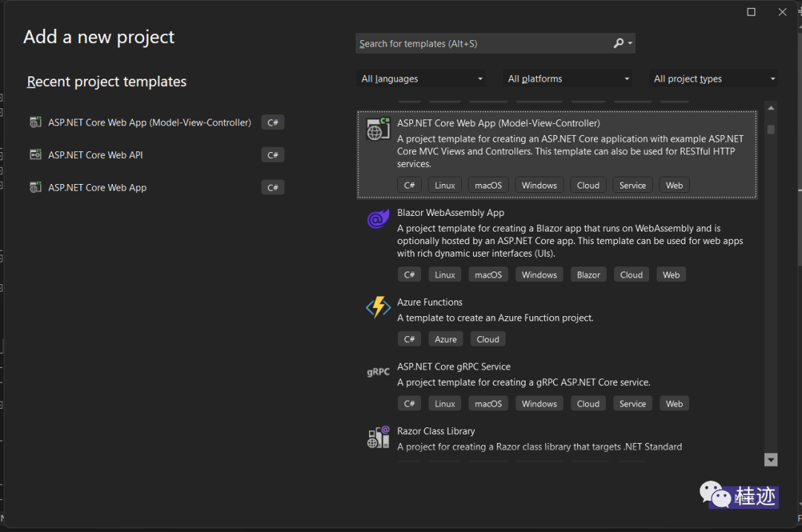
Task: Click C# badge next to recent MVC template
Action: point(273,122)
